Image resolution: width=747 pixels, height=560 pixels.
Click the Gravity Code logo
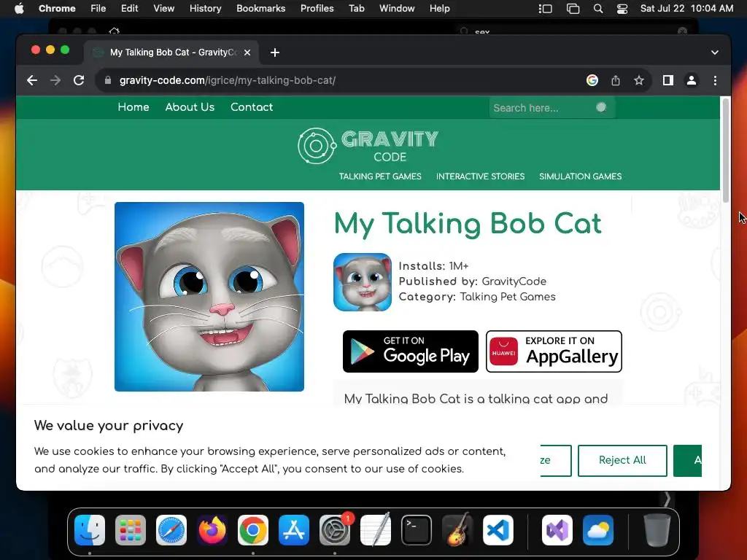[368, 146]
